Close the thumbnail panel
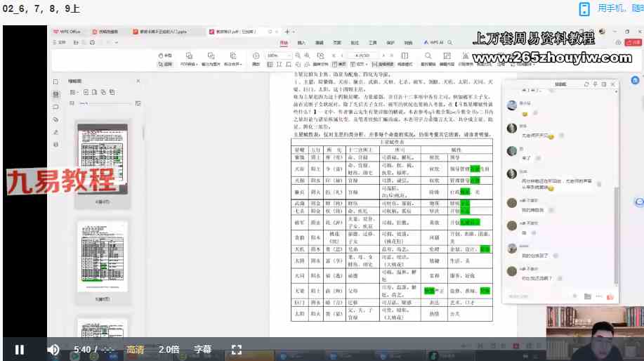Screen dimensions: 644x361 tap(138, 81)
